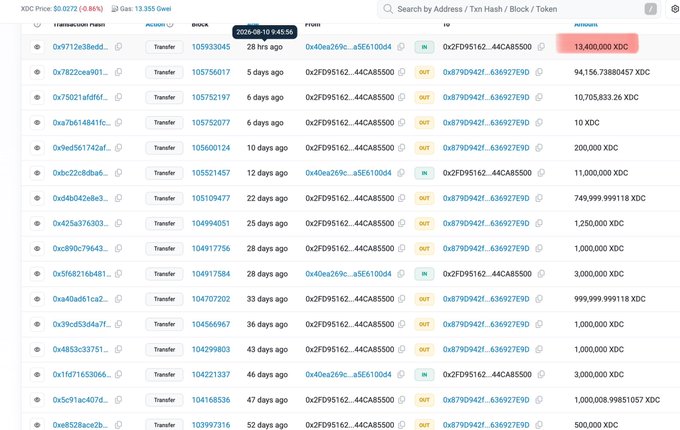Click the slash shortcut key in search bar

point(651,9)
